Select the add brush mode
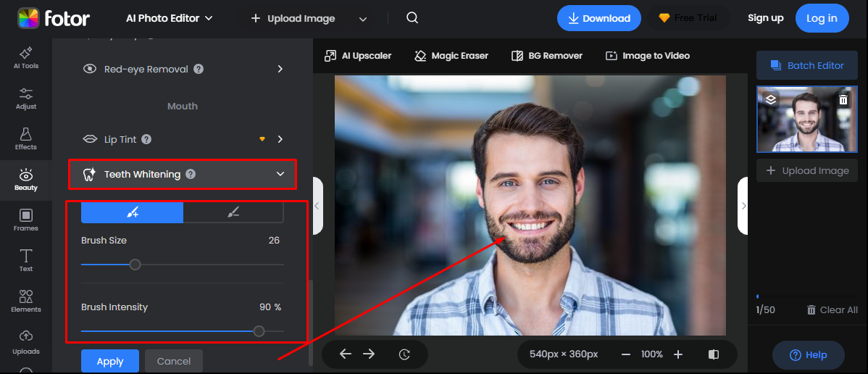 click(132, 212)
